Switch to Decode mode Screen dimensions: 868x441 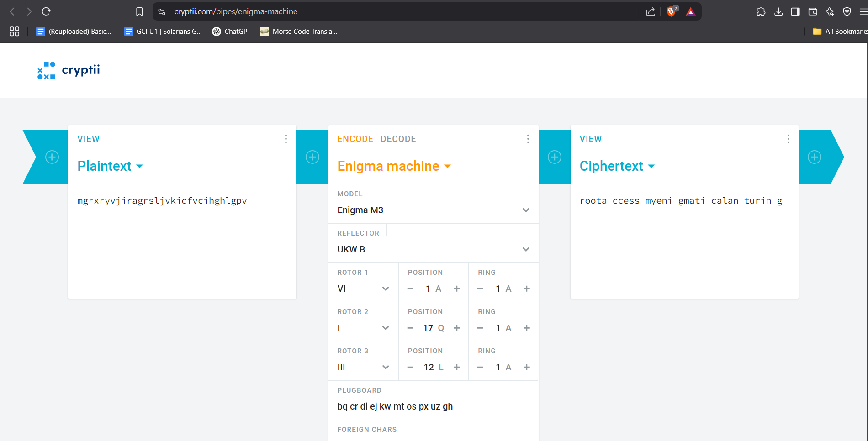point(398,139)
